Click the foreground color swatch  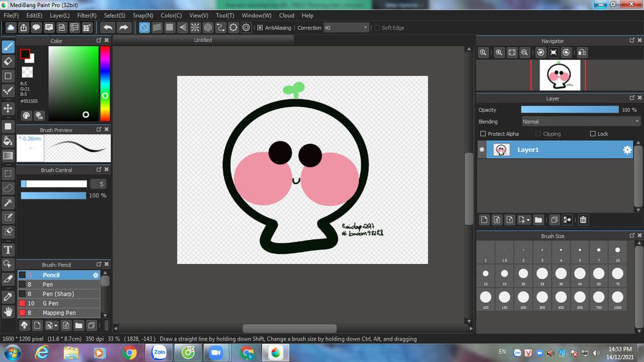[x=25, y=54]
